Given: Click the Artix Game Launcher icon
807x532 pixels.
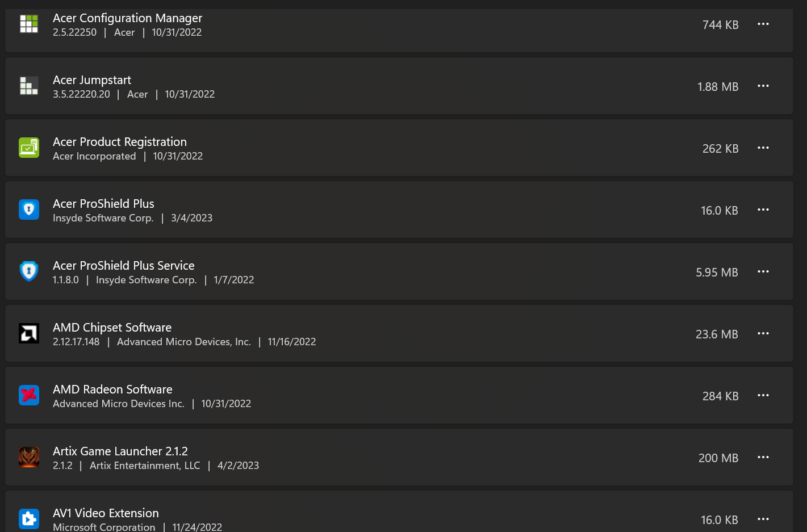Looking at the screenshot, I should click(x=29, y=457).
